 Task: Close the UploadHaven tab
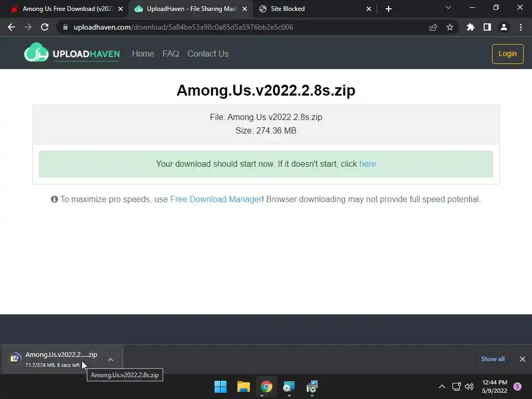245,9
